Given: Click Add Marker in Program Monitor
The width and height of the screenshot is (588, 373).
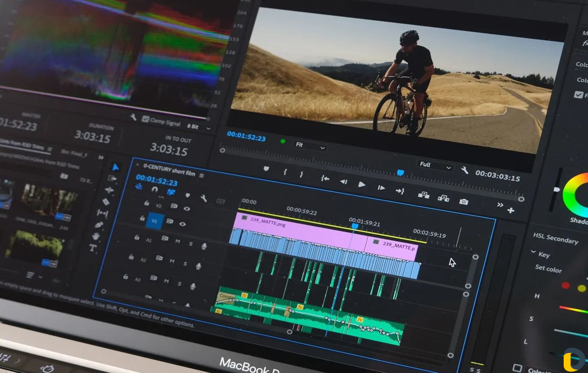Looking at the screenshot, I should (x=266, y=169).
